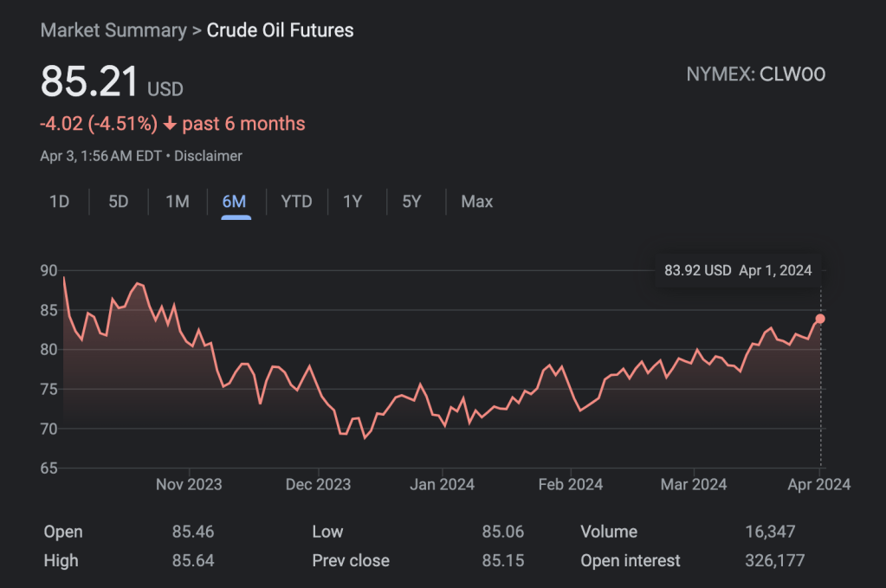Click the red down arrow beside the percentage change

[170, 124]
